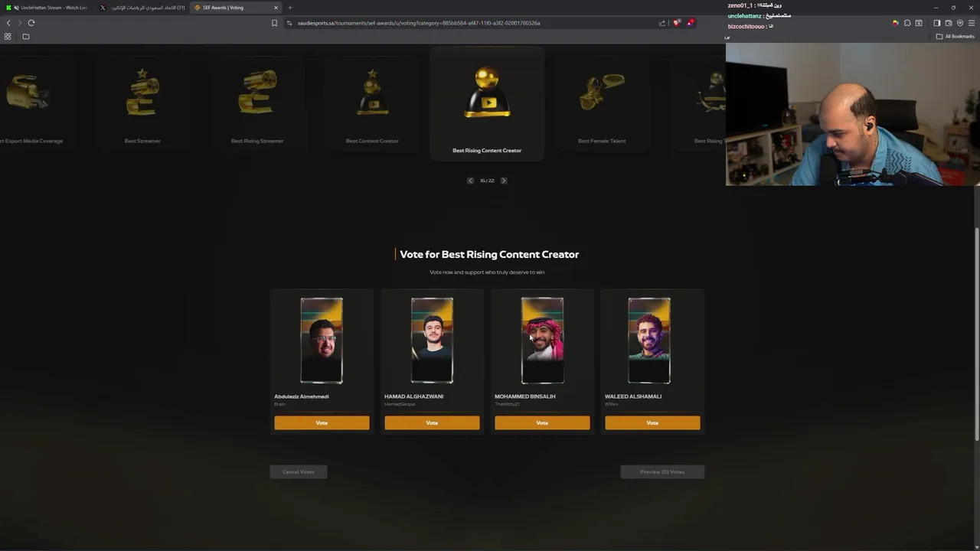The height and width of the screenshot is (551, 980).
Task: Vote for WALEED ALSHAMALI
Action: pyautogui.click(x=652, y=422)
